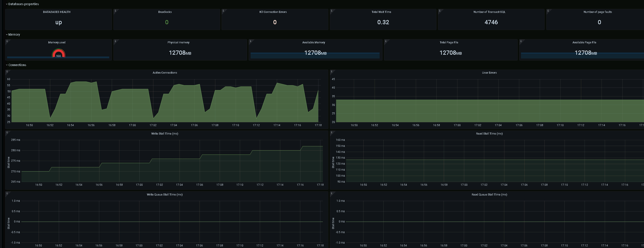Click the Memory used gauge showing 100
Image resolution: width=644 pixels, height=248 pixels.
point(59,53)
